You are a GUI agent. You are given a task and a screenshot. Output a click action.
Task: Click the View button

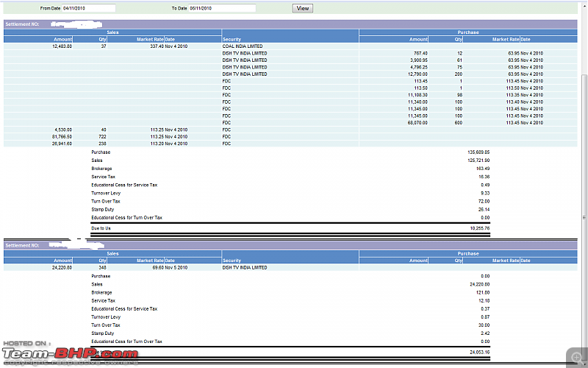(x=302, y=8)
